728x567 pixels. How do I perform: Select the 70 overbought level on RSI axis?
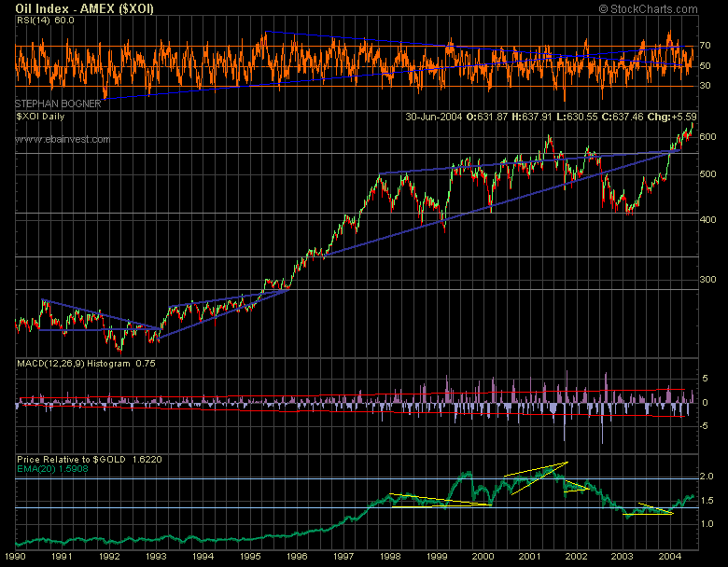coord(707,45)
